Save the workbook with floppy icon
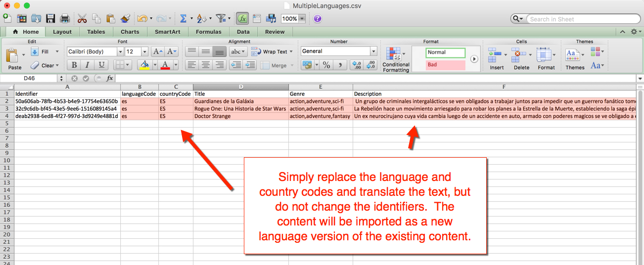 50,18
